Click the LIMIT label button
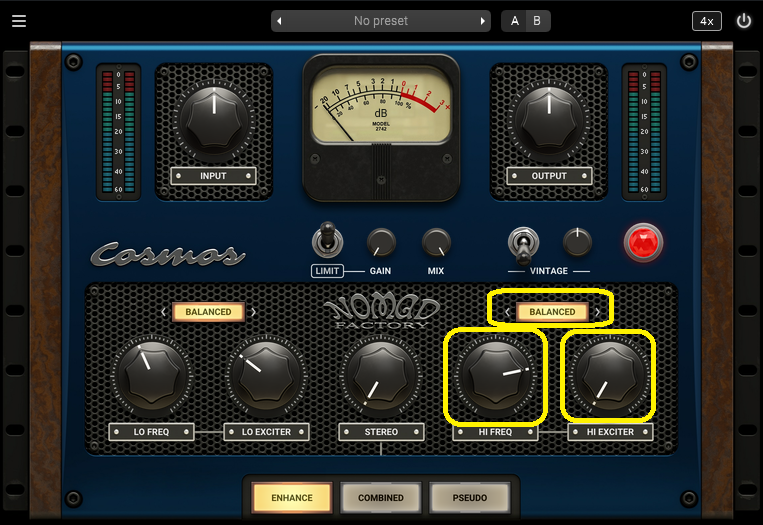Screen dimensions: 763x525 click(x=327, y=271)
